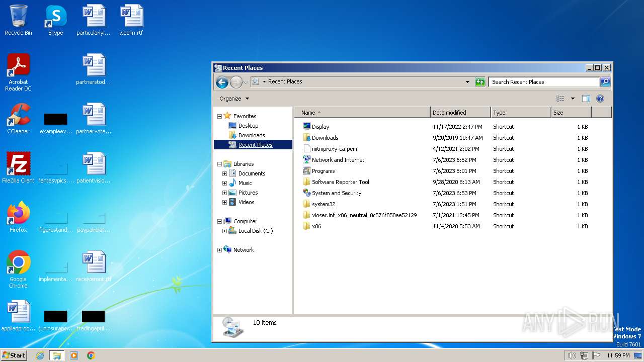Open the address bar history dropdown

point(467,82)
